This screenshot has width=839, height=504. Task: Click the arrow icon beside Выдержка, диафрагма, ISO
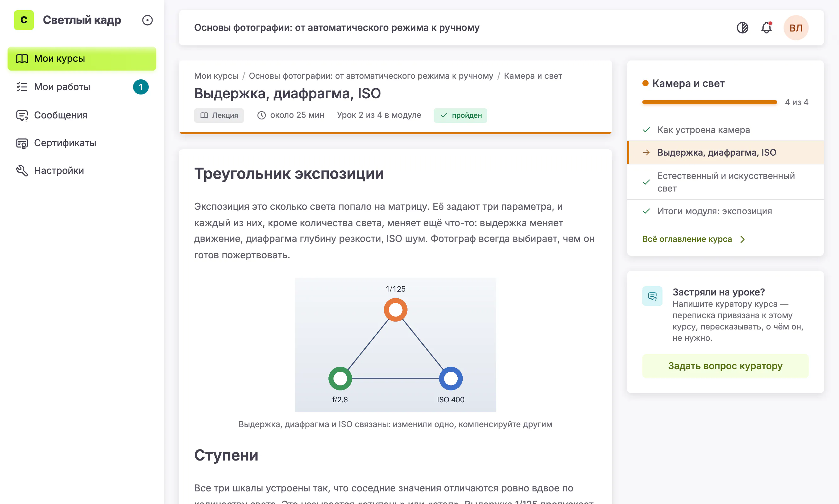click(x=646, y=152)
